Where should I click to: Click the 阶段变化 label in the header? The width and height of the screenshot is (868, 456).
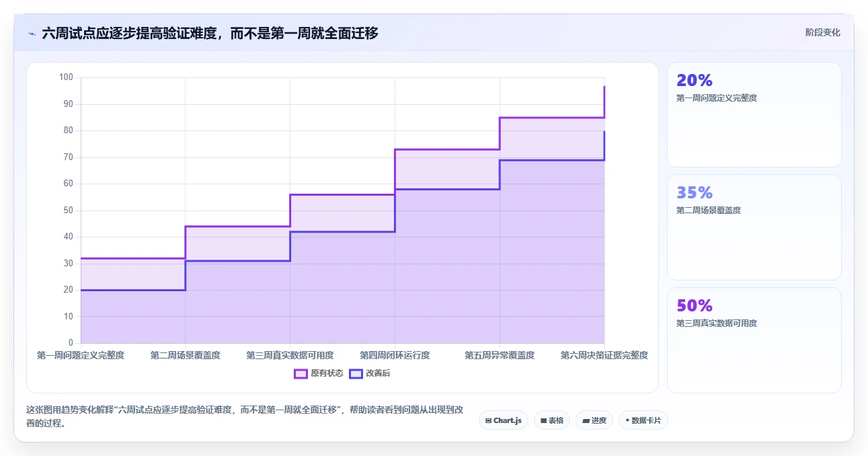tap(823, 32)
